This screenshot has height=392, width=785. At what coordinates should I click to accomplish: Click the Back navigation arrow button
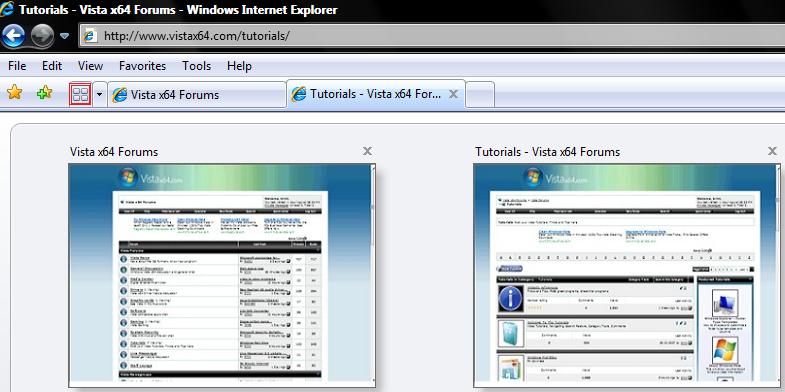coord(14,36)
